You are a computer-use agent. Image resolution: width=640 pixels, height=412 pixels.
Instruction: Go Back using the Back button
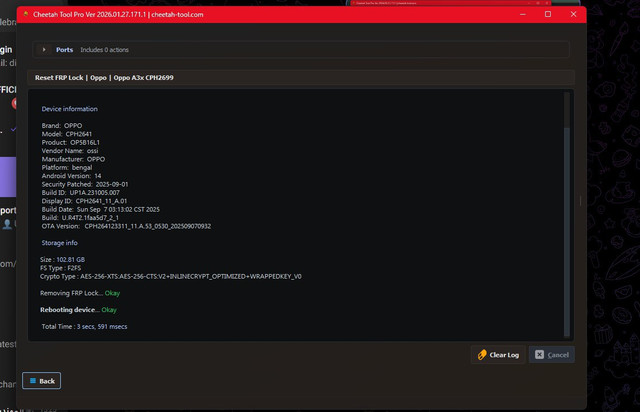click(42, 381)
